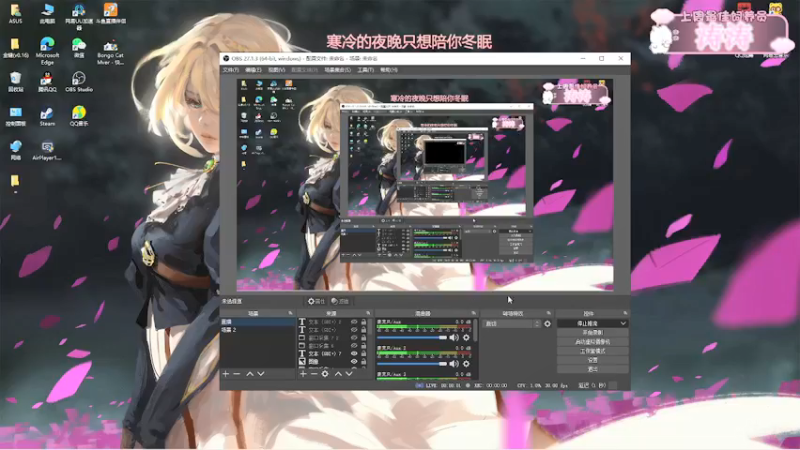Select the AirPlayer desktop shortcut

click(x=47, y=151)
